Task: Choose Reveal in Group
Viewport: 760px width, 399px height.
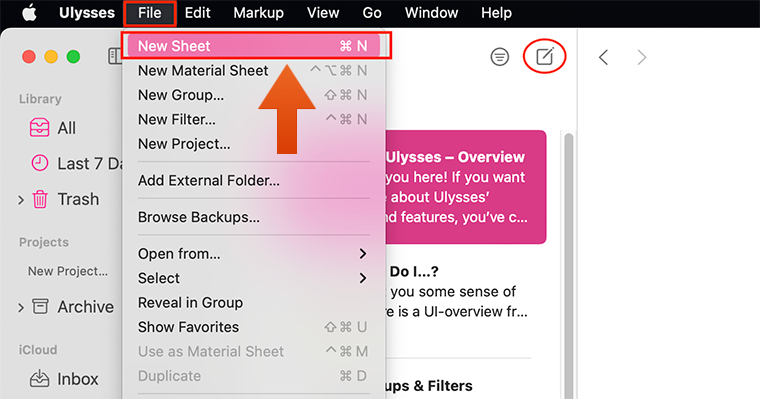Action: click(254, 303)
